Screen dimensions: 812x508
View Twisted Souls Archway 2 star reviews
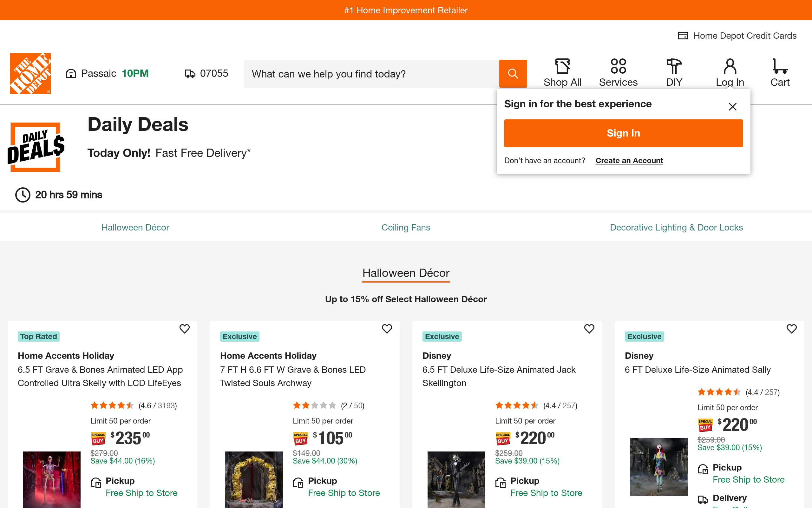[329, 405]
